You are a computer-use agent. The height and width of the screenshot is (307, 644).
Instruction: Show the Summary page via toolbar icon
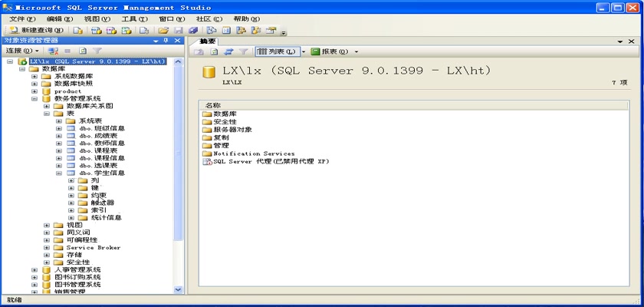coord(226,31)
